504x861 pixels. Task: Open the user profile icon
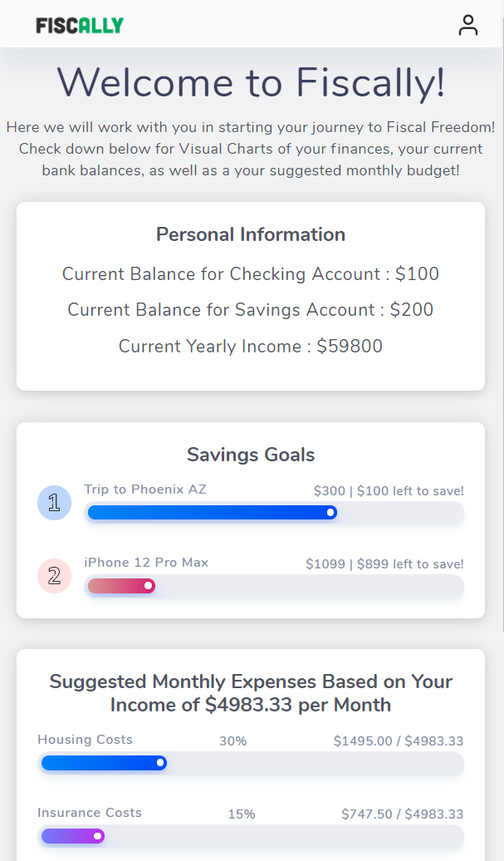click(x=467, y=25)
